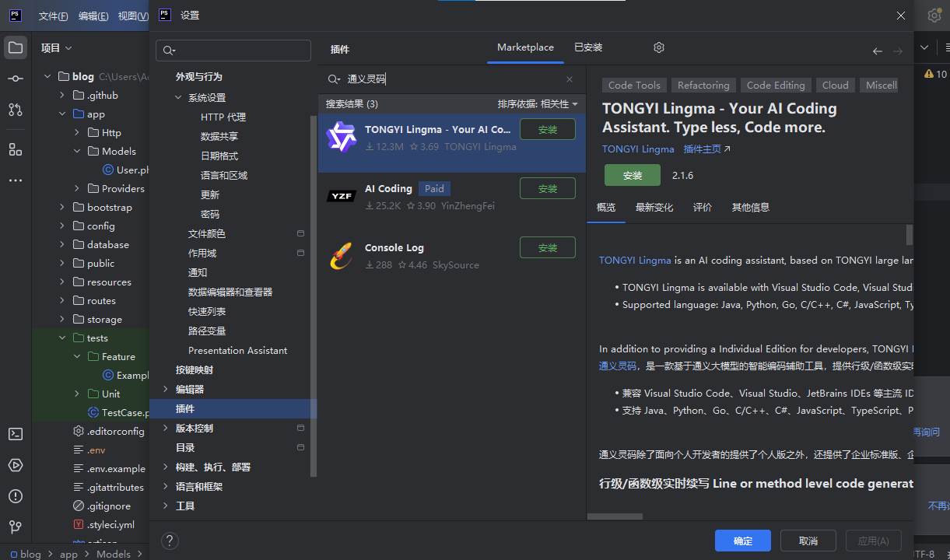Expand the .github folder in project tree
The width and height of the screenshot is (950, 560).
click(62, 95)
